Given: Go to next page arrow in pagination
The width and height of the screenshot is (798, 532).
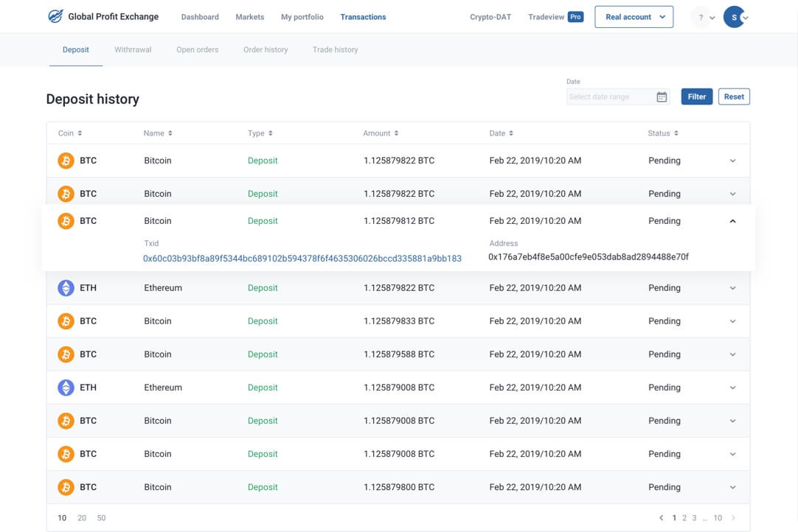Looking at the screenshot, I should click(x=733, y=518).
